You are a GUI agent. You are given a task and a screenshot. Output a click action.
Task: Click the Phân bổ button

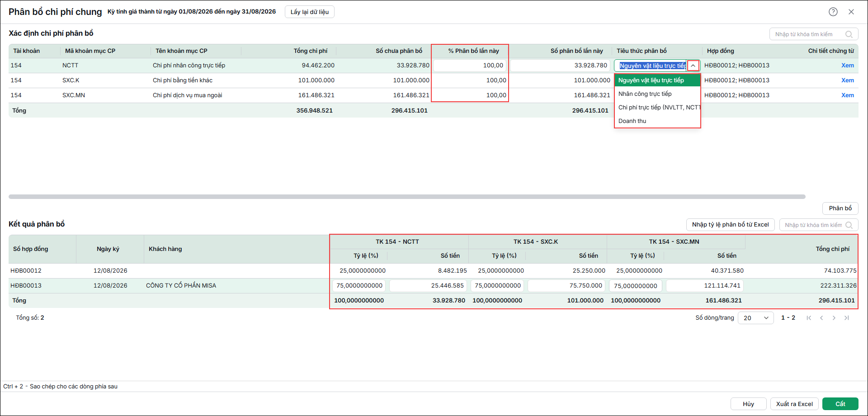[x=840, y=208]
